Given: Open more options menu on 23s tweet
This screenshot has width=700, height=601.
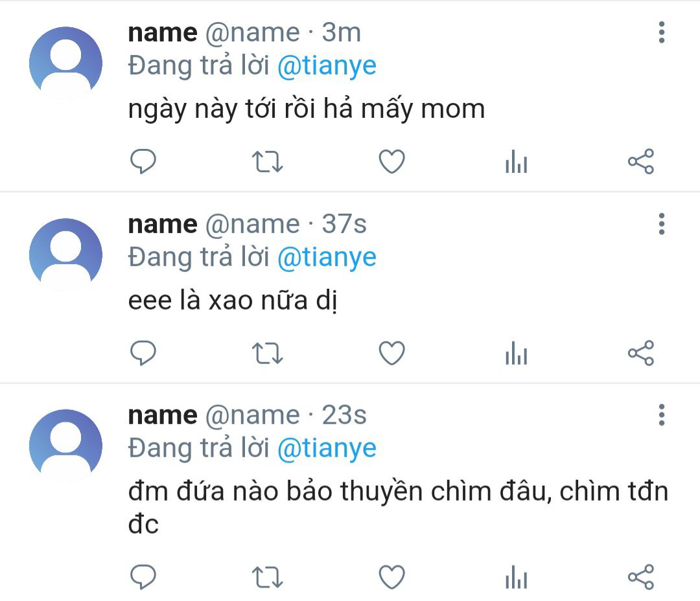Looking at the screenshot, I should pos(661,414).
